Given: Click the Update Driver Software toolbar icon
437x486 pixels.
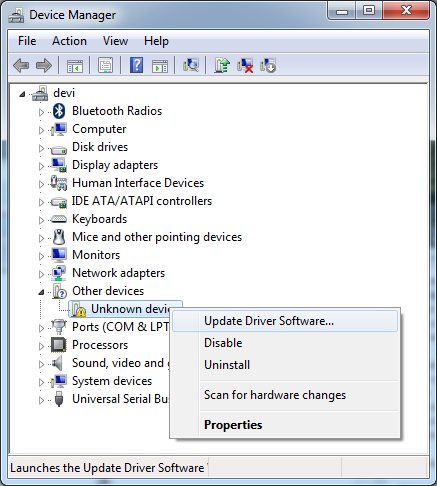Looking at the screenshot, I should pyautogui.click(x=222, y=65).
